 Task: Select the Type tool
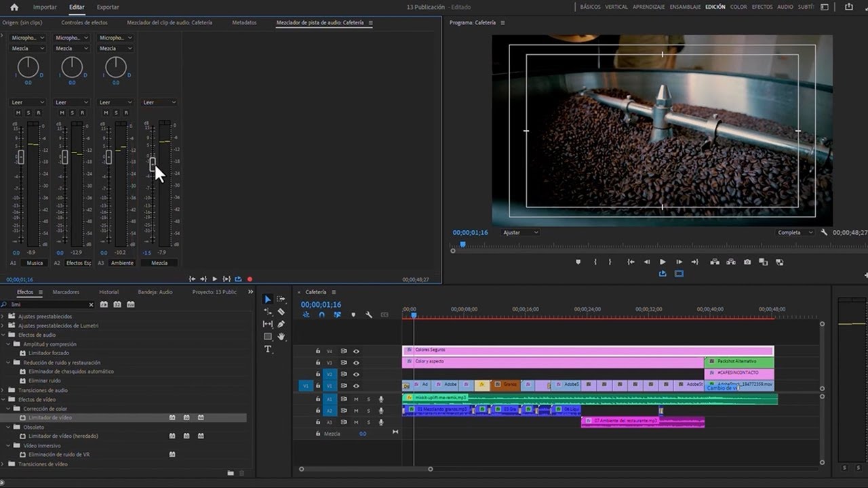(268, 349)
